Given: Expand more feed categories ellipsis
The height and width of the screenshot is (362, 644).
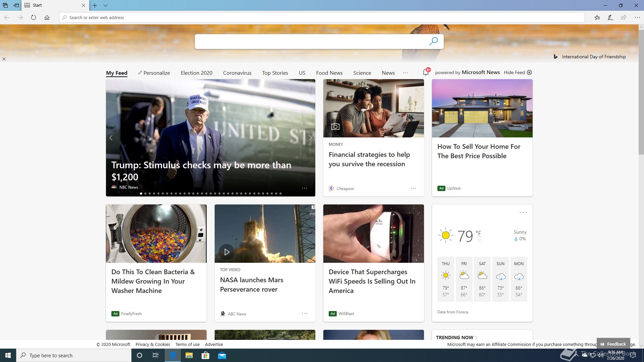Looking at the screenshot, I should coord(406,73).
